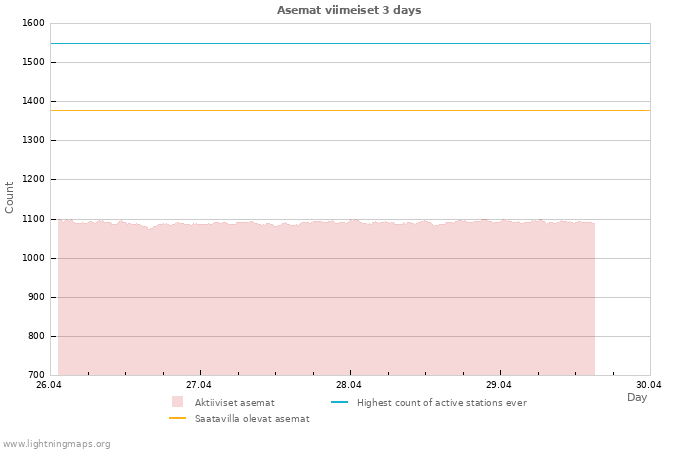Select the 27.04 date tick label
Image resolution: width=700 pixels, height=450 pixels.
199,384
